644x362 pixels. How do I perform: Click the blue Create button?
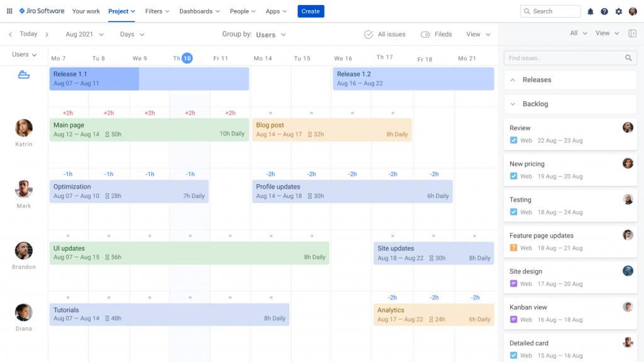tap(311, 11)
